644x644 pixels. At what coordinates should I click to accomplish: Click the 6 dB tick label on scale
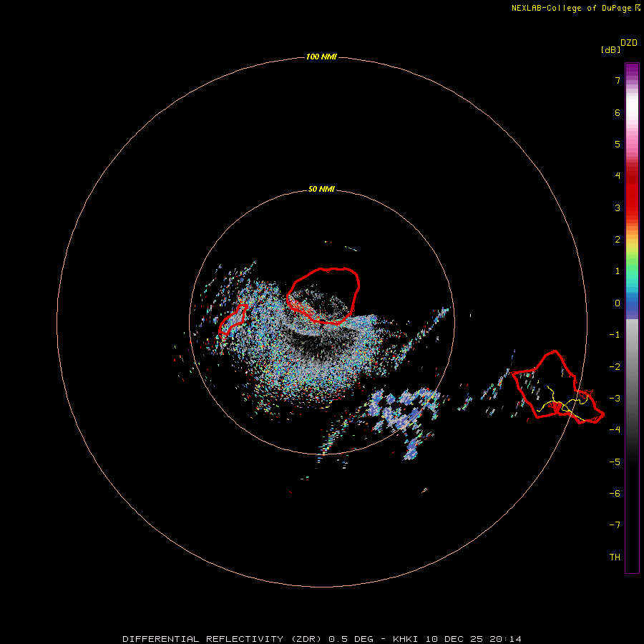[x=618, y=112]
